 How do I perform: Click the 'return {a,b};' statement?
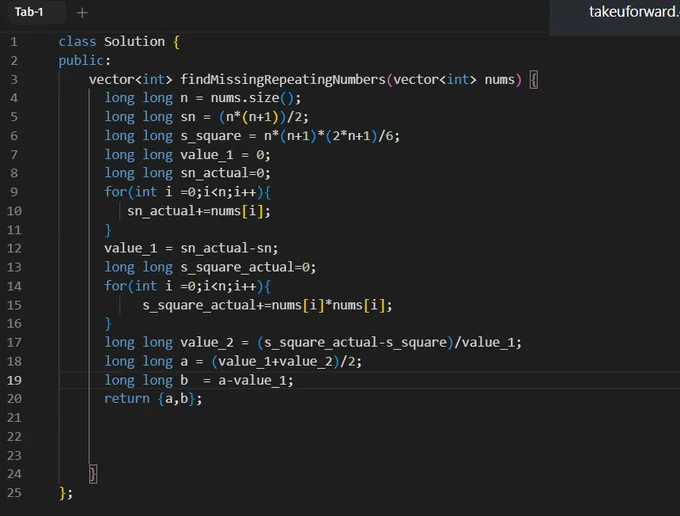[x=153, y=398]
